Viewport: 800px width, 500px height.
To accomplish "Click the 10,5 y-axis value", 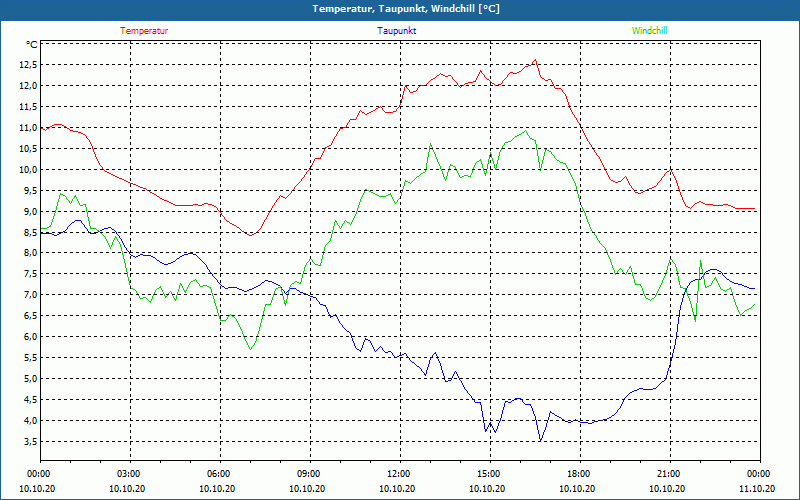I will point(28,148).
